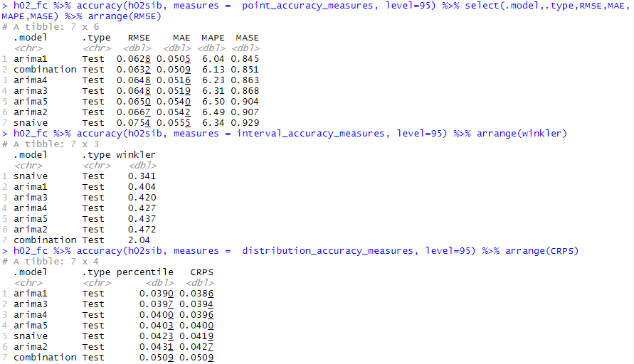
Task: Click snaive winkler score 0.341
Action: point(142,176)
